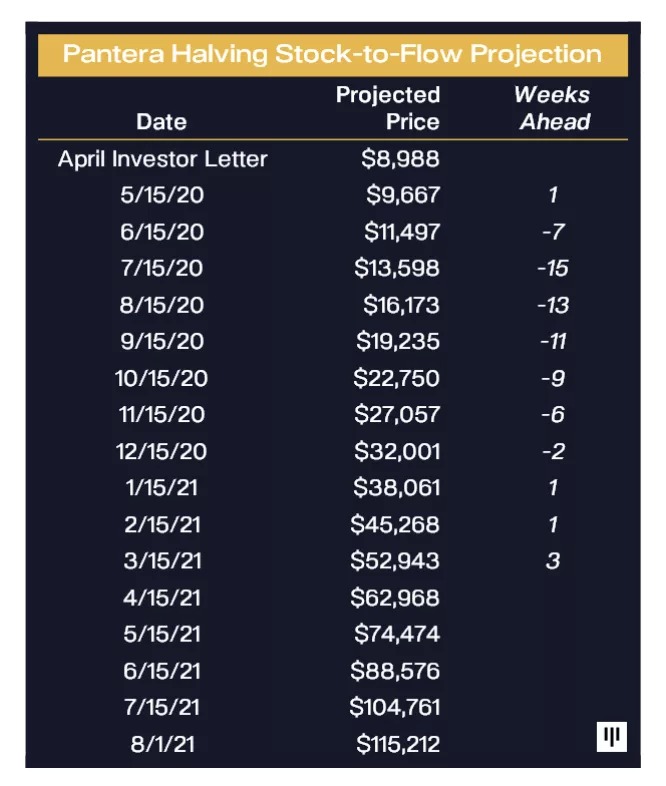Select the 4/15/21 date cell

162,598
